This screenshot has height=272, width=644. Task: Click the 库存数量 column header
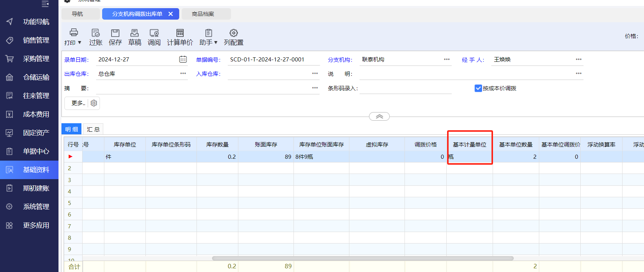point(217,144)
